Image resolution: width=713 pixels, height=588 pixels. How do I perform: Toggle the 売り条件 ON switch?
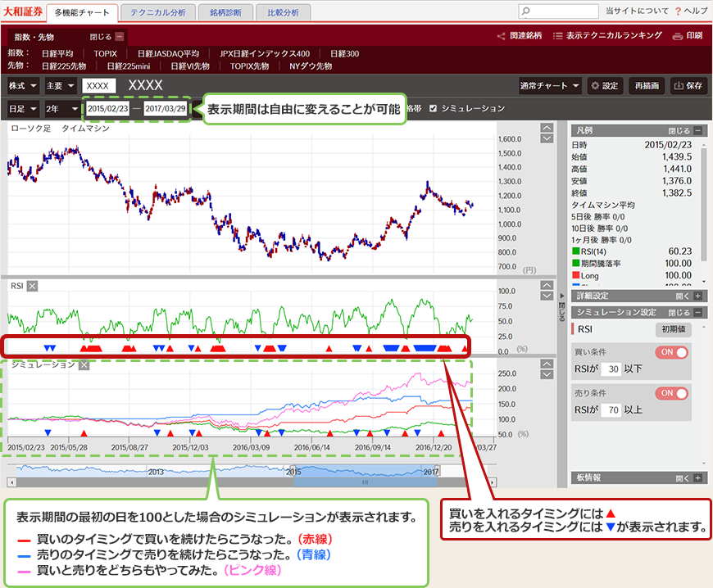(671, 393)
